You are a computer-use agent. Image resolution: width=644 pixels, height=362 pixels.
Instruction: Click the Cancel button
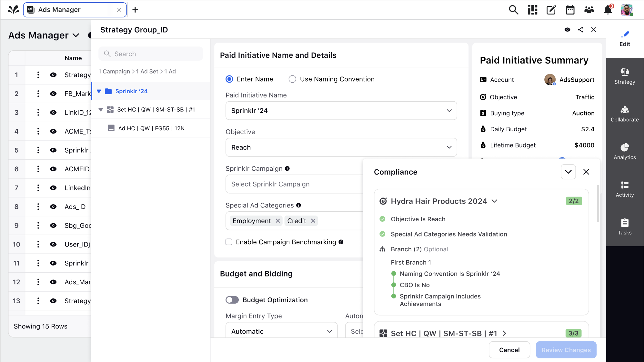pyautogui.click(x=509, y=350)
